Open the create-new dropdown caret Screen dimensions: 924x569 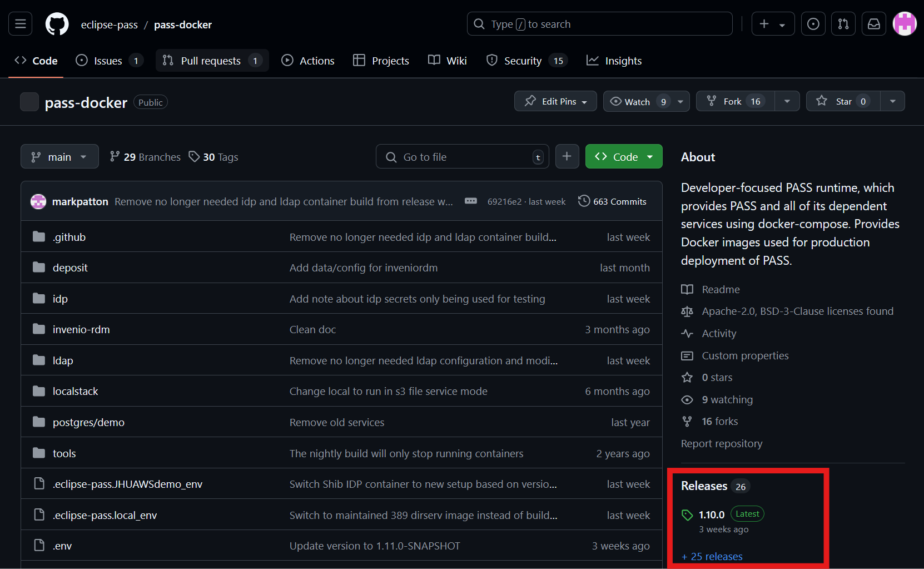coord(782,25)
